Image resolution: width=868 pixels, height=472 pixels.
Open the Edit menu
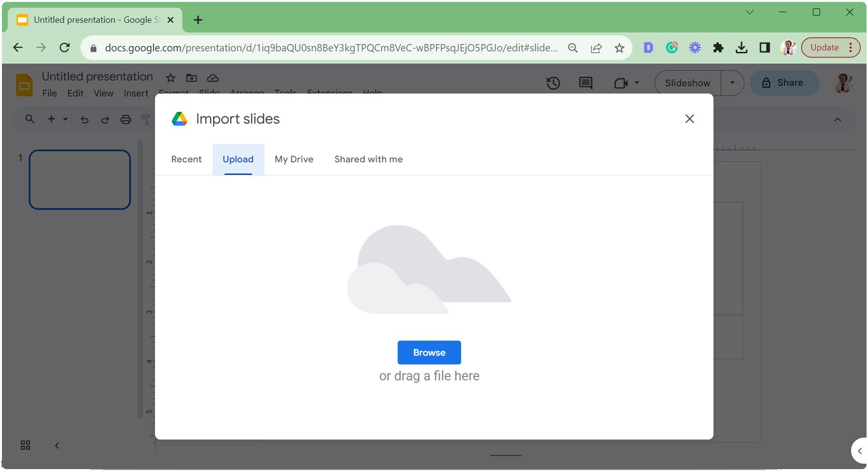(x=75, y=93)
